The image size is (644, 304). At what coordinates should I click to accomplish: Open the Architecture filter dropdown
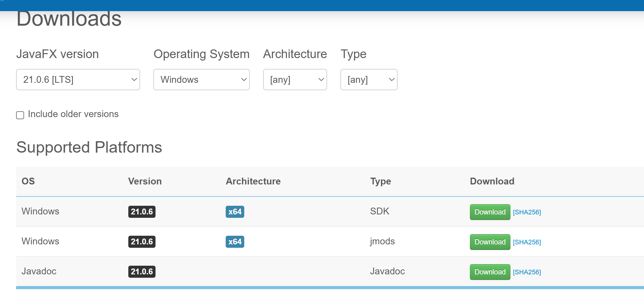pyautogui.click(x=295, y=80)
